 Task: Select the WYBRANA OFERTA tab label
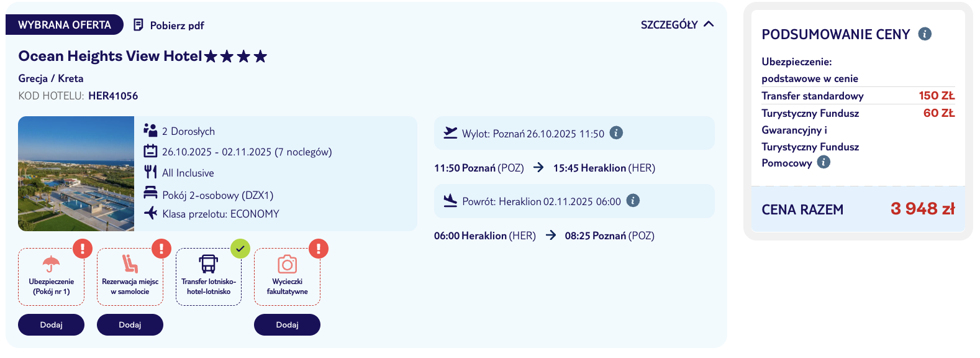tap(65, 25)
